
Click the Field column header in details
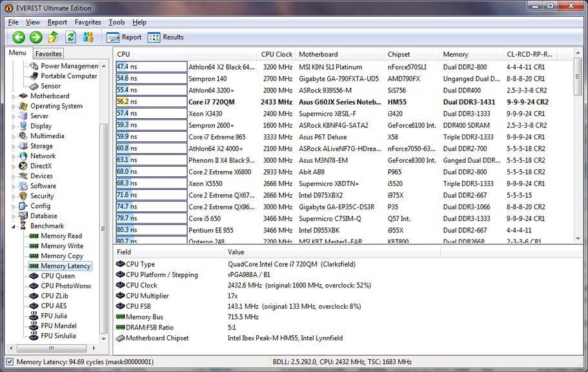(168, 252)
